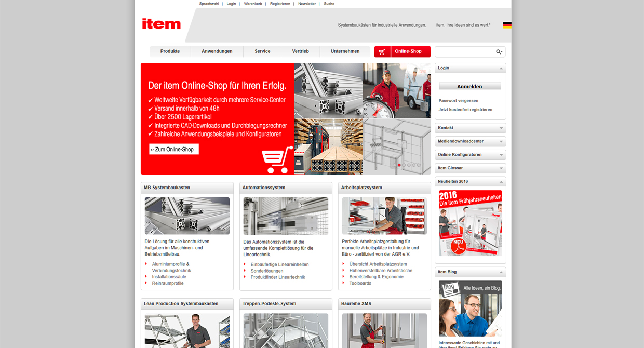The height and width of the screenshot is (348, 644).
Task: Open Höhenverstellbare Arbeitstische link
Action: pyautogui.click(x=381, y=271)
